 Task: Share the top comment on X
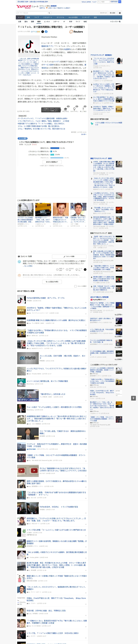(x=85, y=270)
